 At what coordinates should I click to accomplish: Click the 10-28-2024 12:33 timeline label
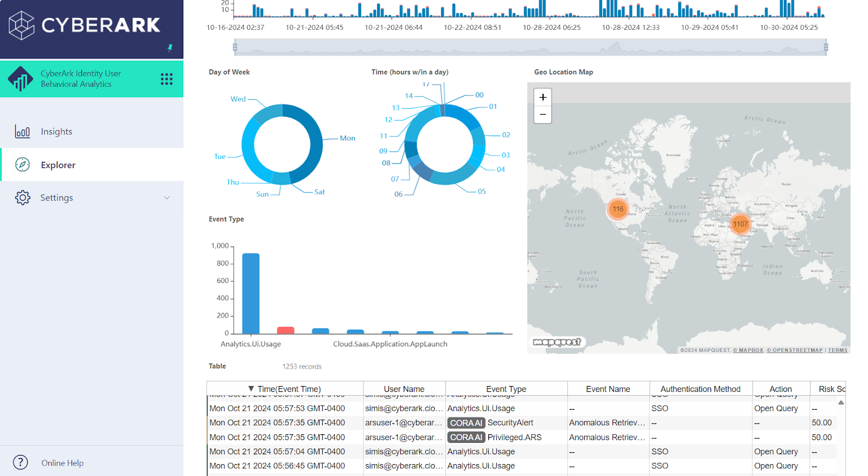630,27
